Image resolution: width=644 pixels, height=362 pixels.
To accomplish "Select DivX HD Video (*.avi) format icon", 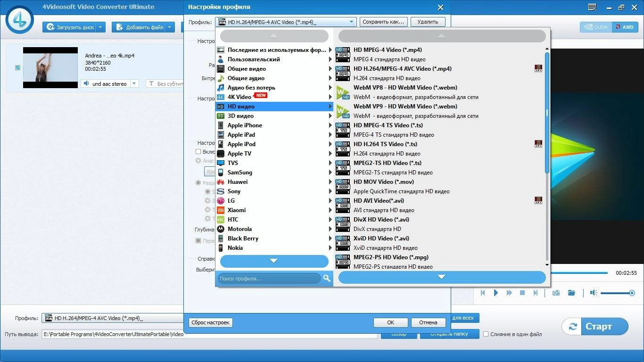I will point(343,224).
